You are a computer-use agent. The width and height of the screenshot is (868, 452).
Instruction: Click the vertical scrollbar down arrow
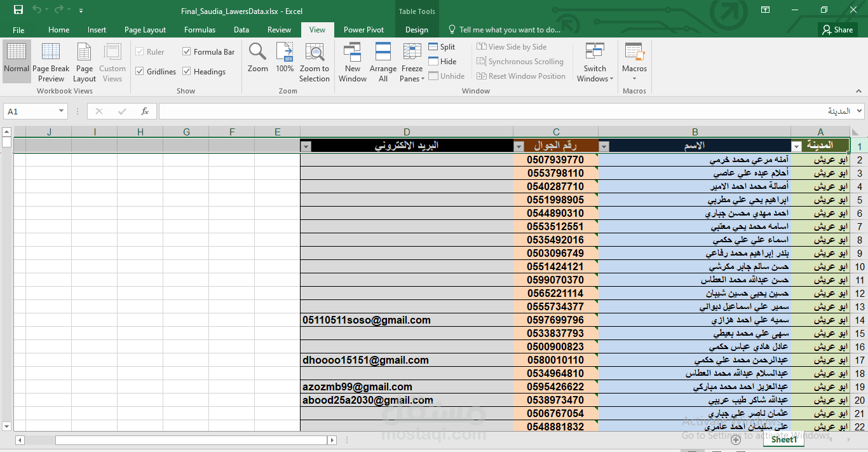(x=6, y=426)
